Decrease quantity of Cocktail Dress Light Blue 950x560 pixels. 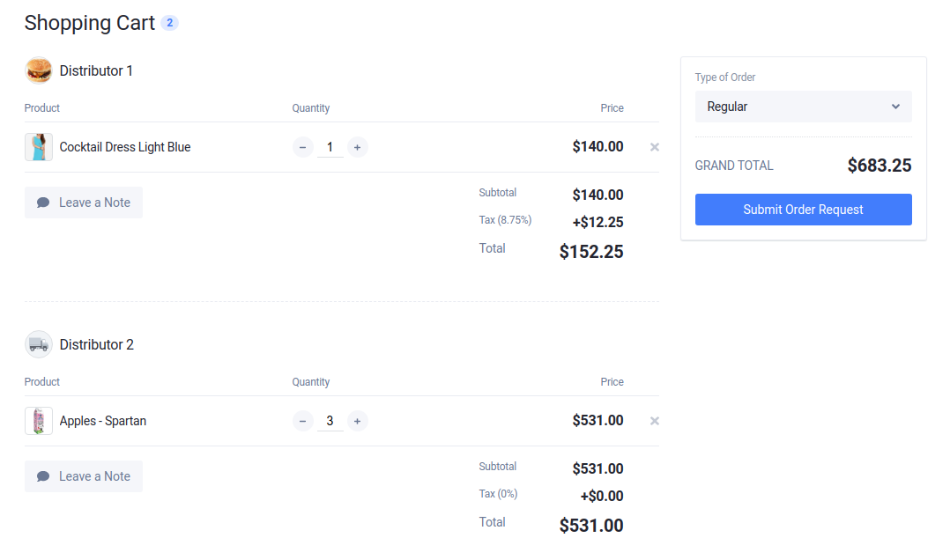click(x=303, y=147)
